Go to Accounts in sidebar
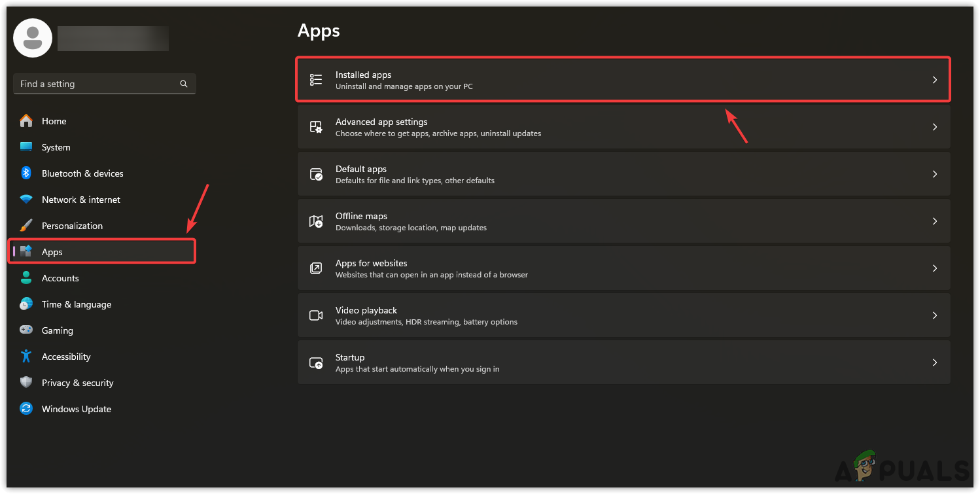This screenshot has height=494, width=980. [x=60, y=278]
